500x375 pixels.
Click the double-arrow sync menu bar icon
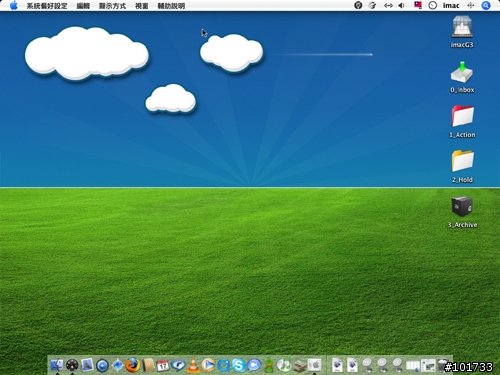point(388,5)
